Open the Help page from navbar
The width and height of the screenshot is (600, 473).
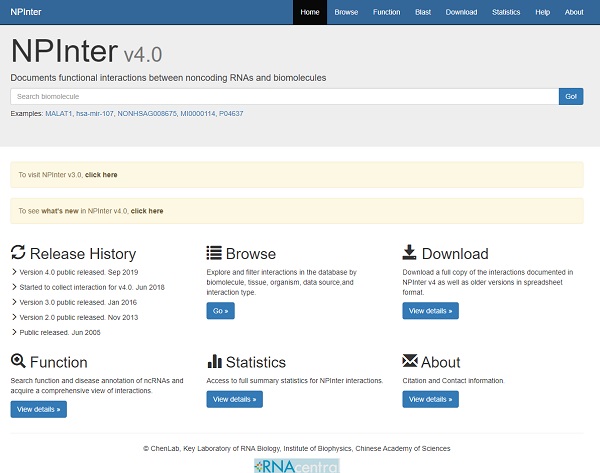pyautogui.click(x=542, y=12)
